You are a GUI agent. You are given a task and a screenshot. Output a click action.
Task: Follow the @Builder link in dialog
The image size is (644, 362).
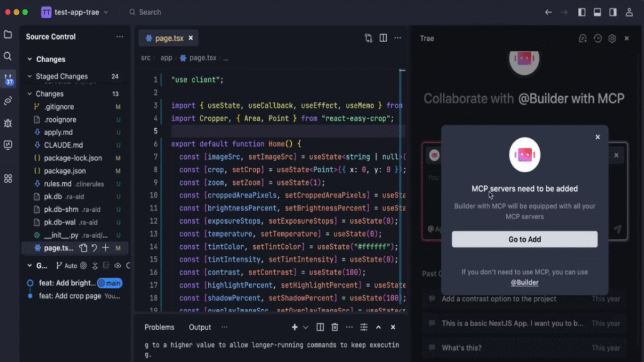click(525, 282)
